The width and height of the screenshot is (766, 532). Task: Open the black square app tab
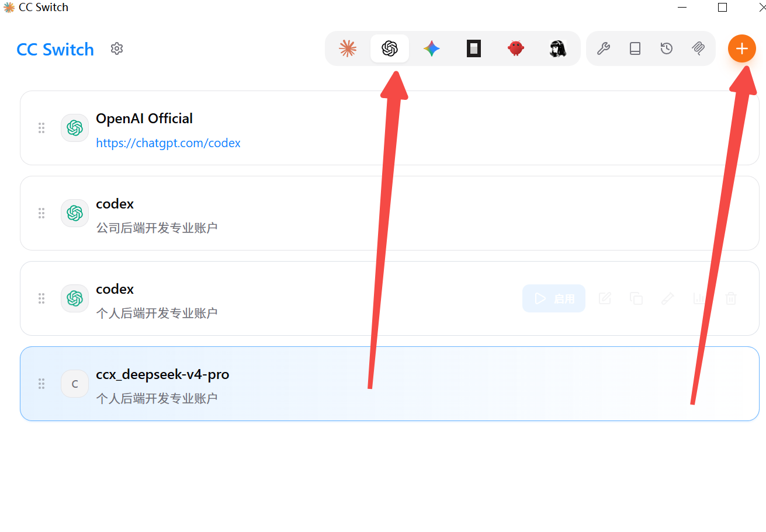click(x=474, y=48)
